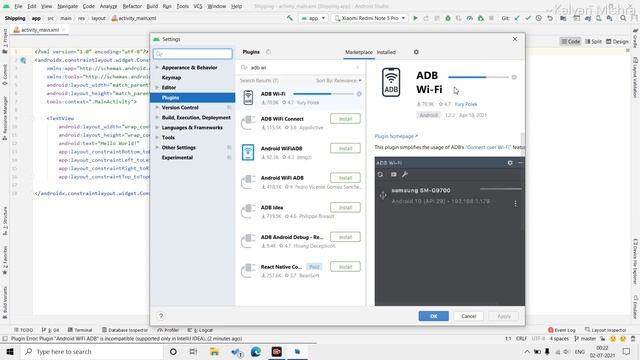Select the ADB Android Debug plugin row
Screen dimensions: 640x360
[x=300, y=241]
